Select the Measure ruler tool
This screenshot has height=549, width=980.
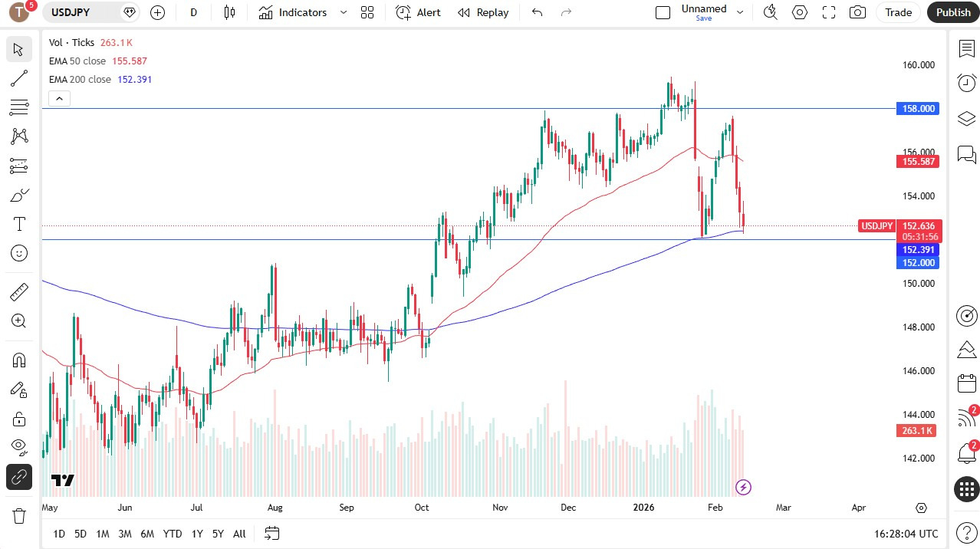(18, 291)
